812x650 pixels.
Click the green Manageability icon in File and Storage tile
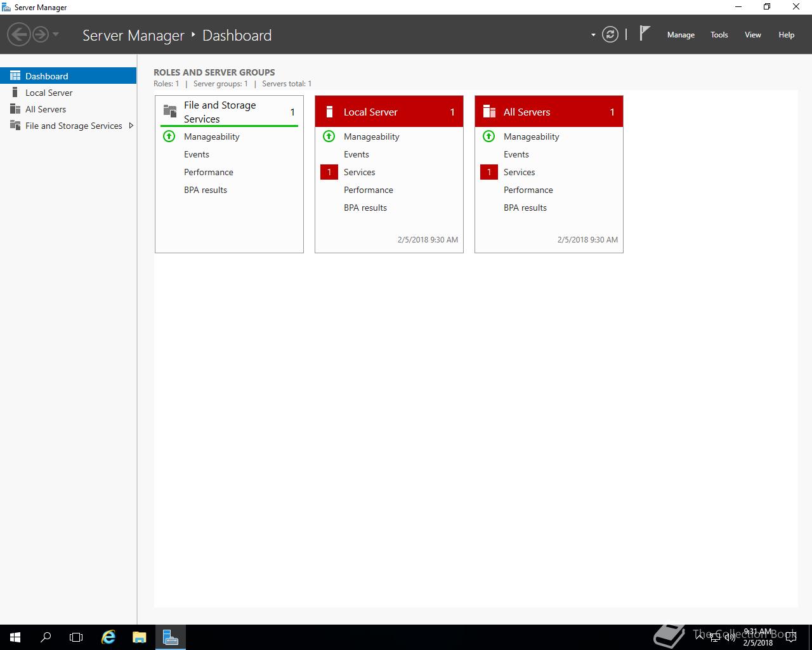coord(169,136)
